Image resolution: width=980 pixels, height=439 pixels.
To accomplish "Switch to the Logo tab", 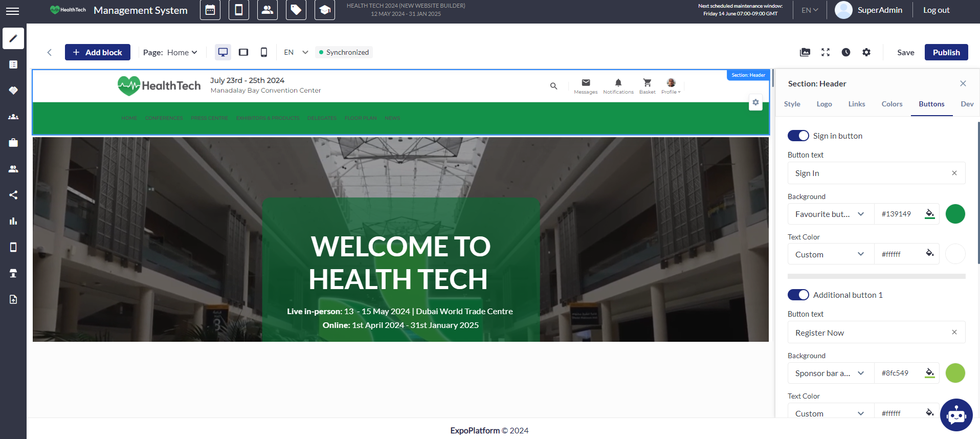I will pyautogui.click(x=824, y=104).
